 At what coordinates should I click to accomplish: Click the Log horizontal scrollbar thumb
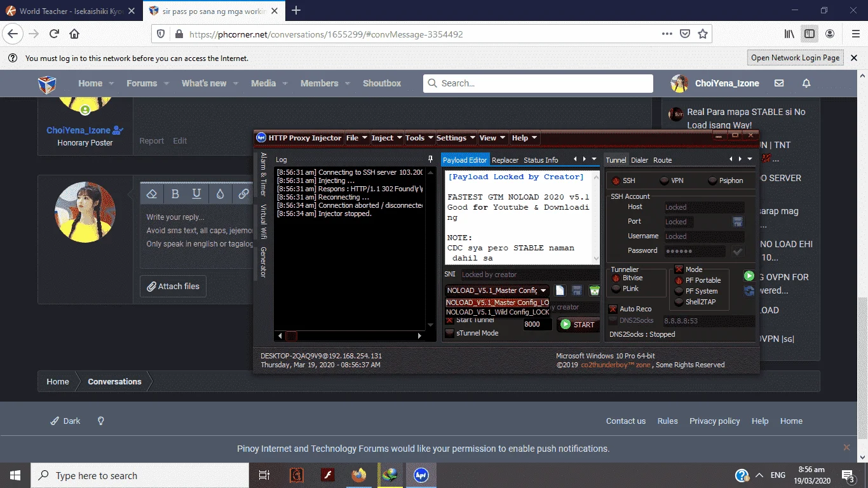(x=290, y=335)
